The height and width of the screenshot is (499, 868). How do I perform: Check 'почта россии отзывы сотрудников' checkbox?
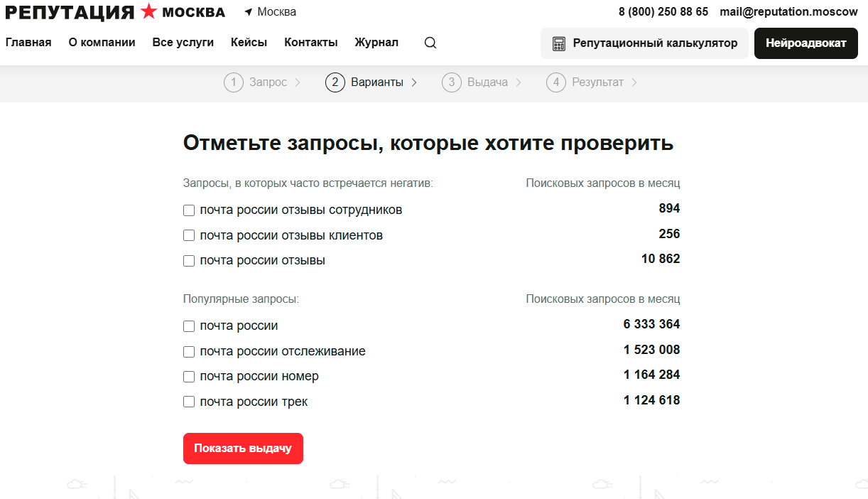[x=189, y=210]
